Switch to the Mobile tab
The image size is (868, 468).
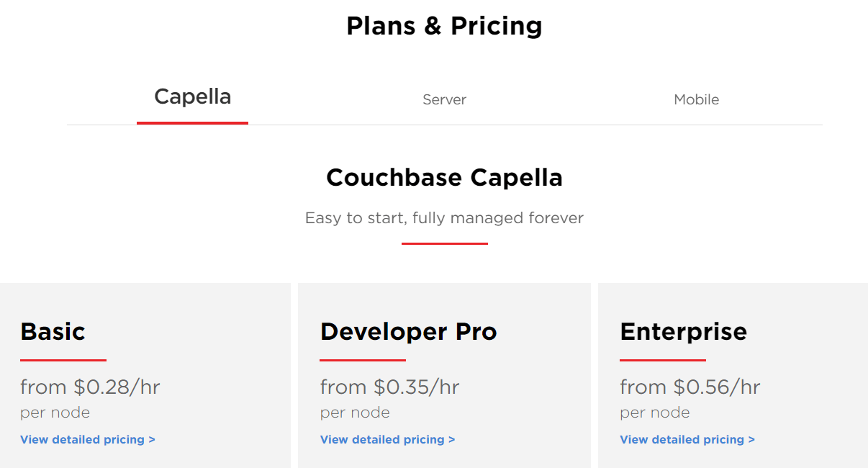click(x=696, y=99)
